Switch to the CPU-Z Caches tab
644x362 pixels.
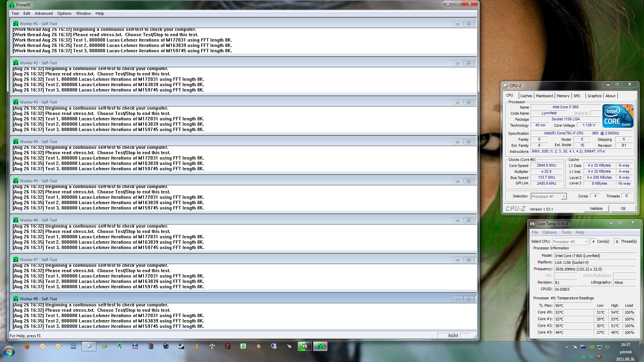(526, 96)
